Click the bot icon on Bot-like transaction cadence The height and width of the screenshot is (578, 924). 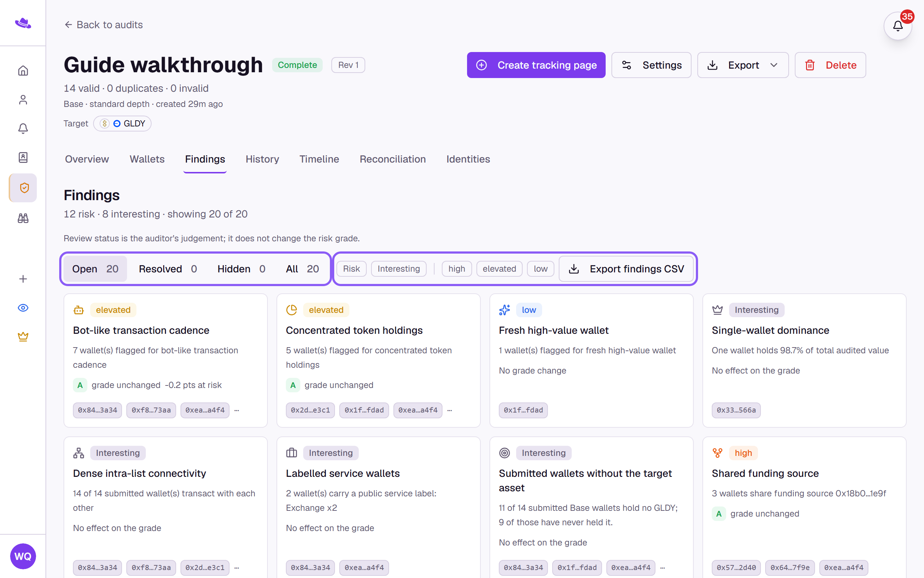point(79,310)
